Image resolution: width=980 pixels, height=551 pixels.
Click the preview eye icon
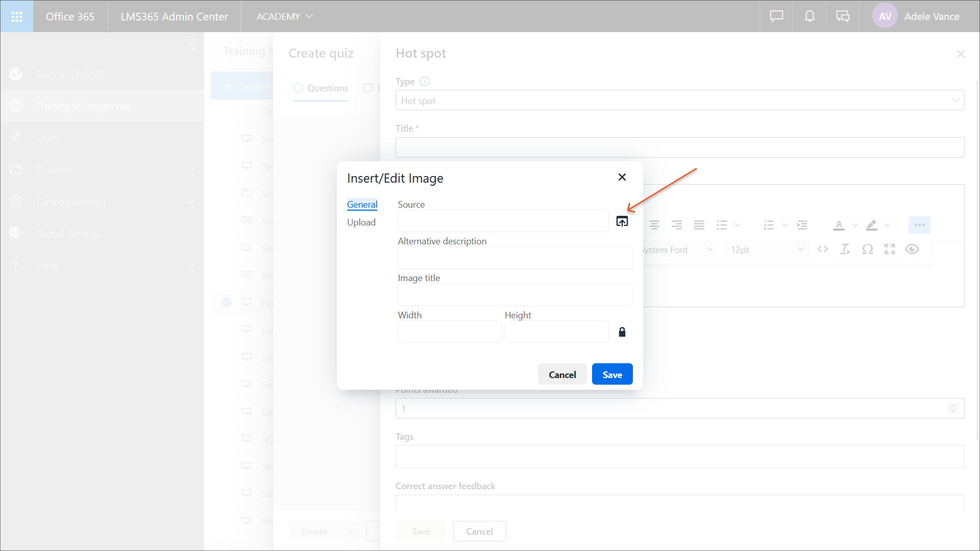(912, 249)
